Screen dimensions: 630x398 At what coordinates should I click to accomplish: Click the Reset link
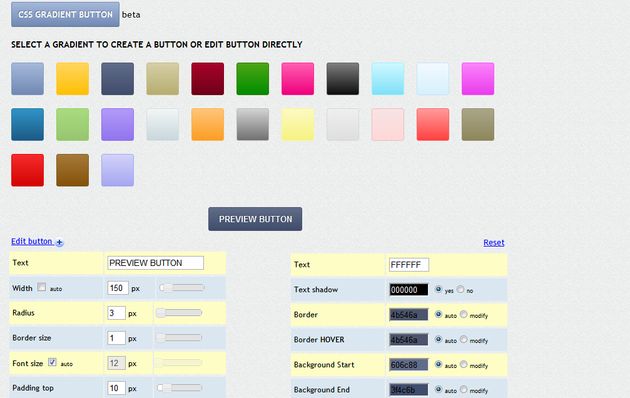click(x=494, y=243)
